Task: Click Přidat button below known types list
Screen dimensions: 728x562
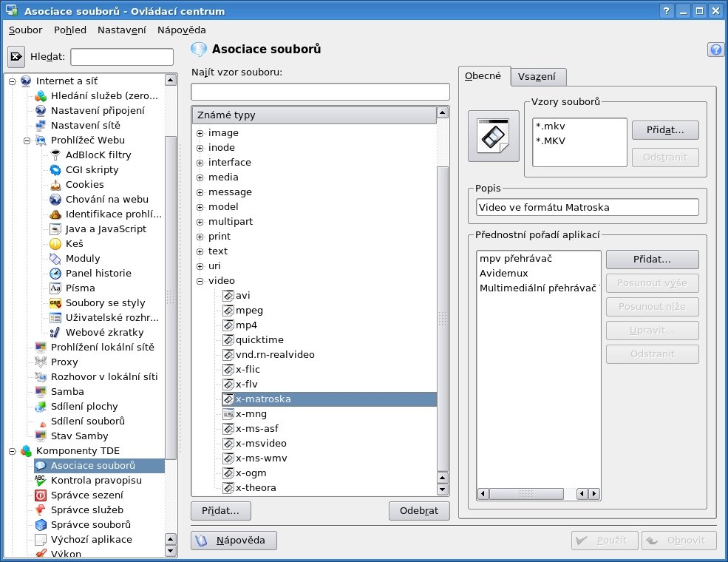Action: click(221, 511)
